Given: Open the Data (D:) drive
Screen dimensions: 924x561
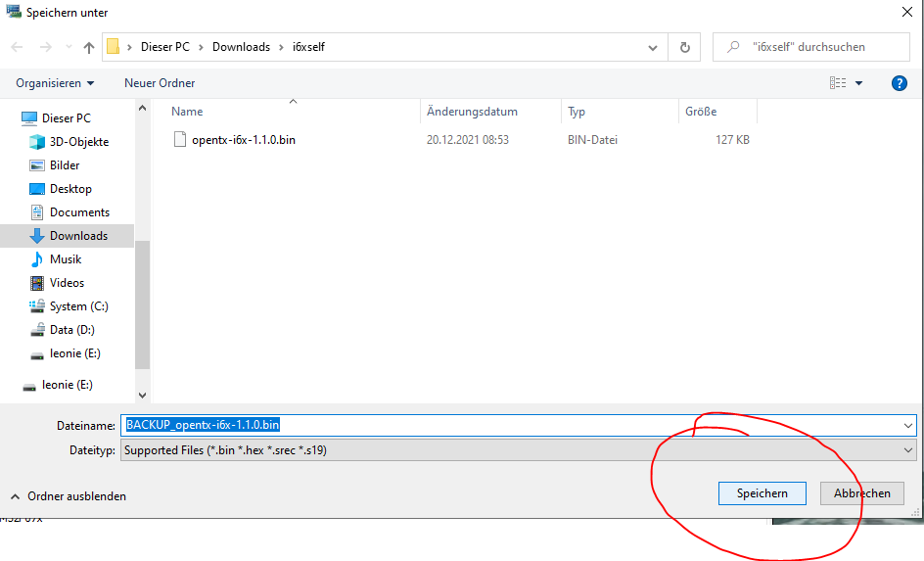Looking at the screenshot, I should [71, 330].
